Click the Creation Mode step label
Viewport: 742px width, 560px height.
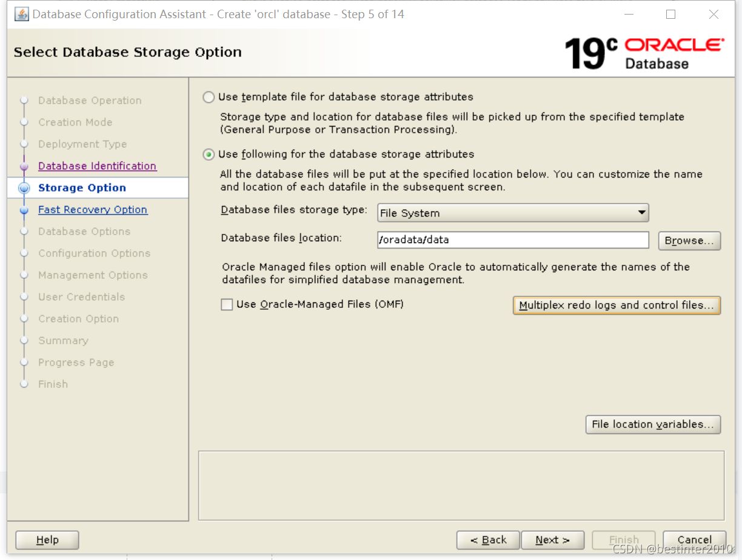[x=75, y=122]
